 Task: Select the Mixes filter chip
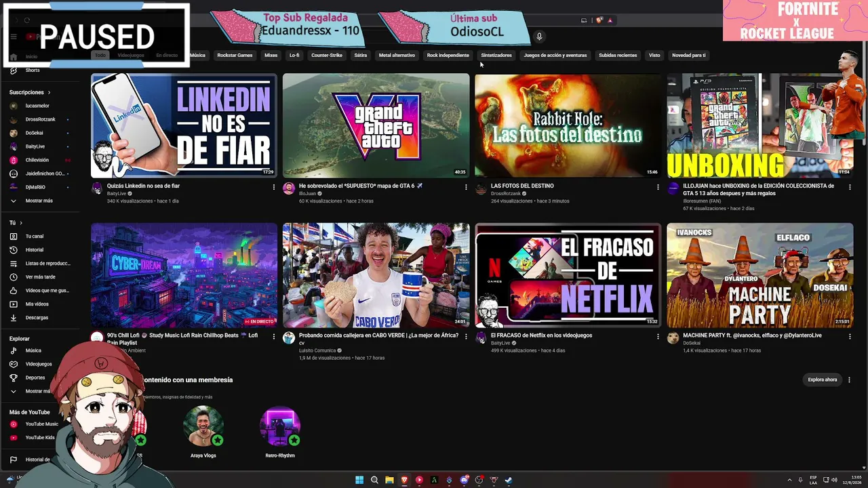pos(271,56)
